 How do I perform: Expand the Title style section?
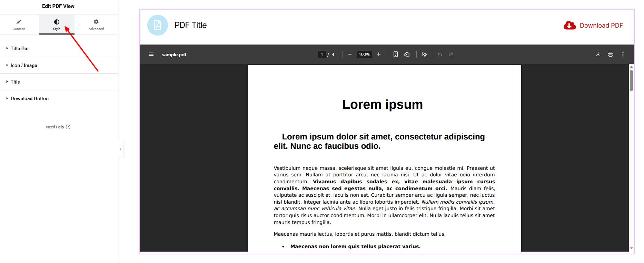pyautogui.click(x=15, y=82)
